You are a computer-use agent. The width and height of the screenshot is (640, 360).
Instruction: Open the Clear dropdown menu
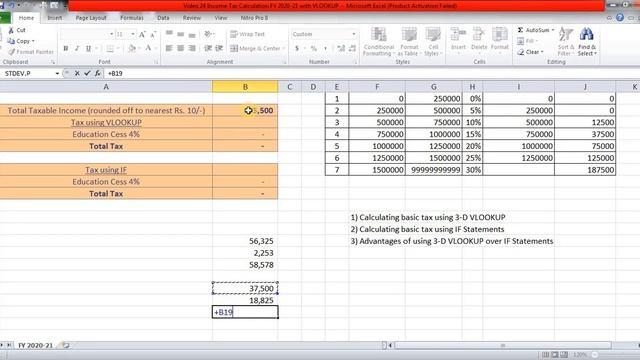530,52
